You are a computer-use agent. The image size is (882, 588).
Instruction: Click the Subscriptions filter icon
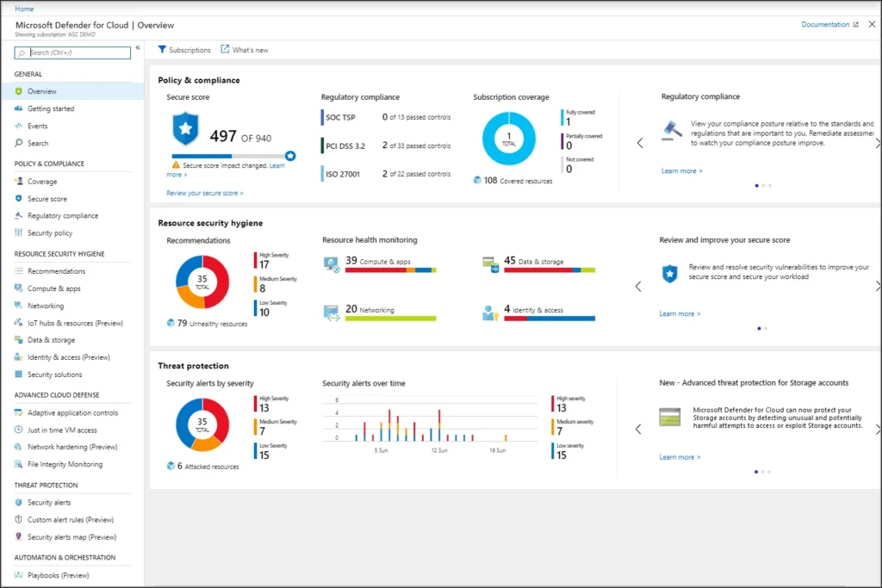161,50
